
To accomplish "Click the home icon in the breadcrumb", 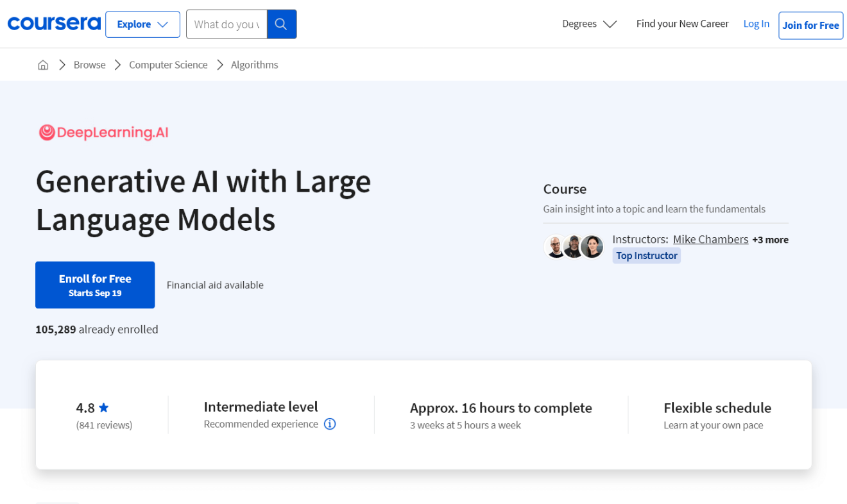I will click(42, 64).
